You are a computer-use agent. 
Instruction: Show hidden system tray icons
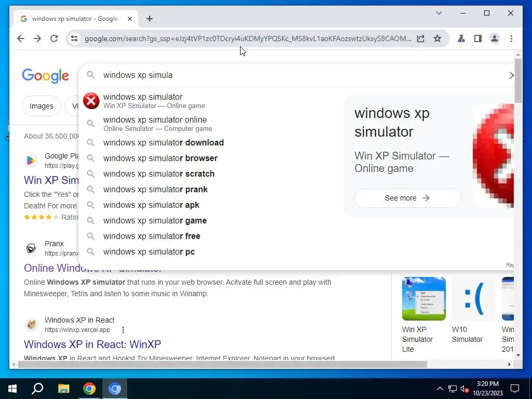click(440, 389)
